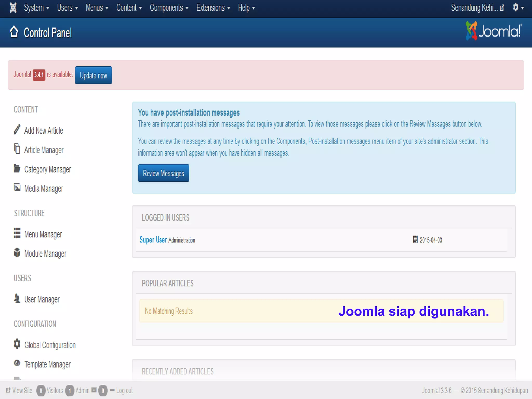Open the Article Manager

click(44, 150)
